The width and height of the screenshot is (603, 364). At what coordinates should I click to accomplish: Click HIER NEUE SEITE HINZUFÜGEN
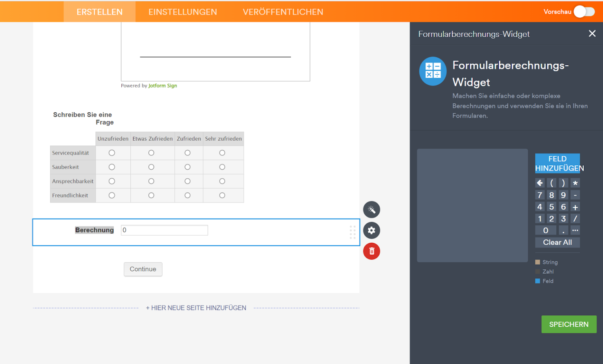pyautogui.click(x=196, y=308)
